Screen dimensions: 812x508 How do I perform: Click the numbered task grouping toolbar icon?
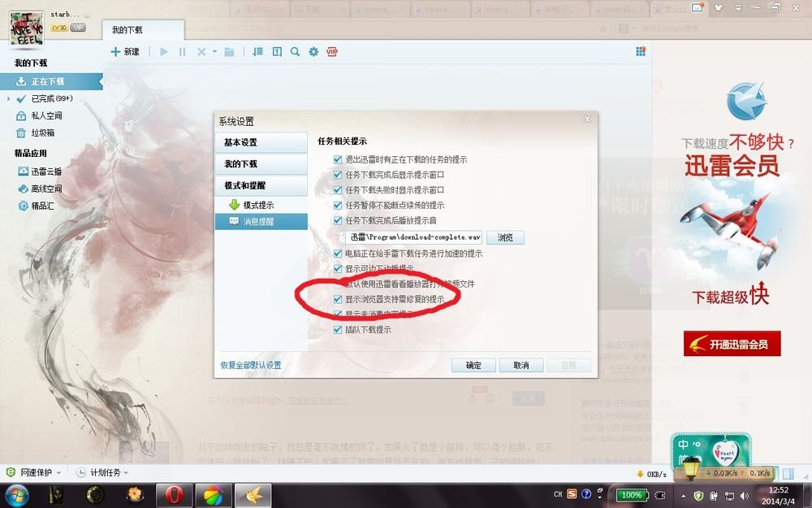(277, 52)
